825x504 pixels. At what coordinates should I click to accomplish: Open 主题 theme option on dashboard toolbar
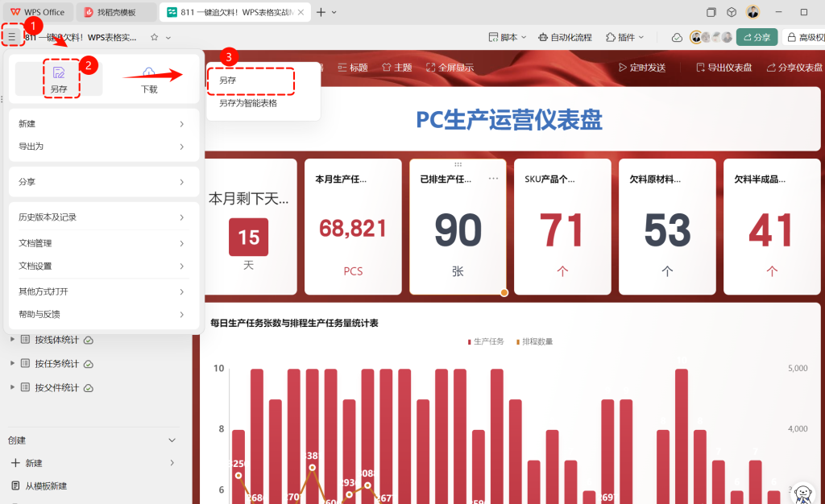tap(396, 68)
